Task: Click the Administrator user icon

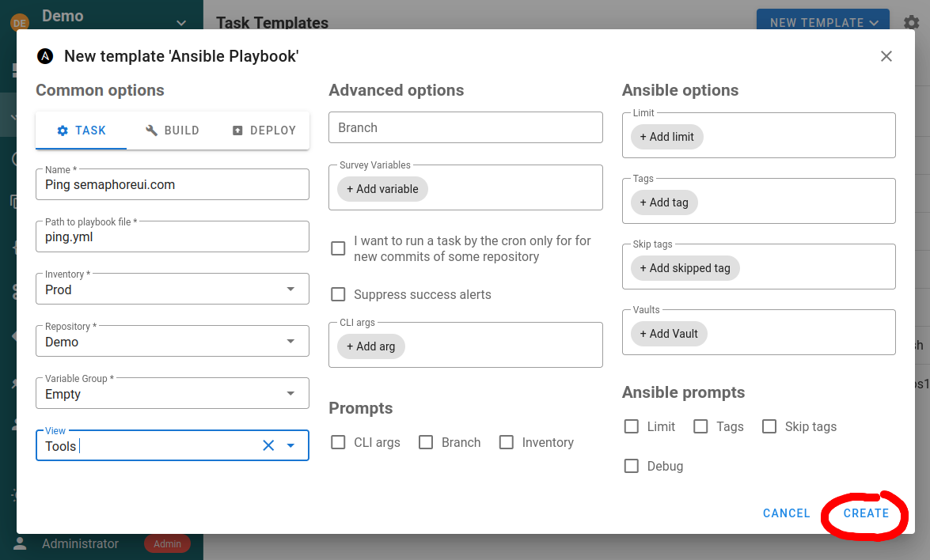Action: [x=20, y=543]
